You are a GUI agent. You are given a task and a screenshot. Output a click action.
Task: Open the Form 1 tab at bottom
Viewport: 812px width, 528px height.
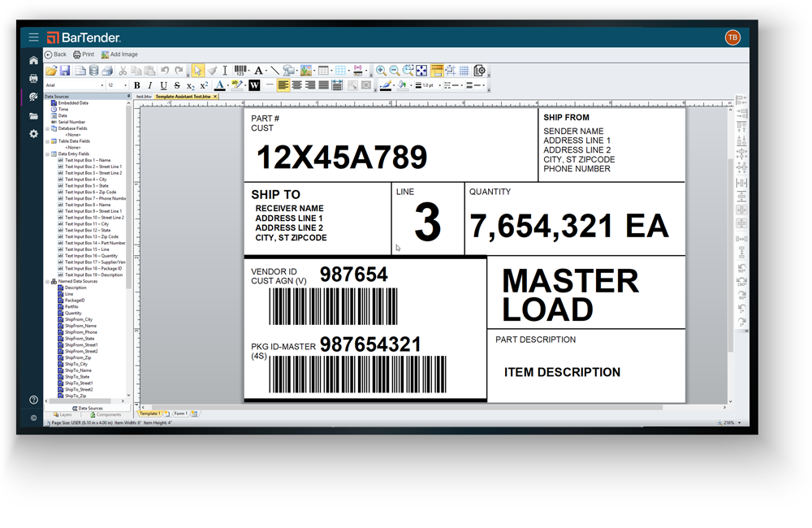tap(180, 413)
